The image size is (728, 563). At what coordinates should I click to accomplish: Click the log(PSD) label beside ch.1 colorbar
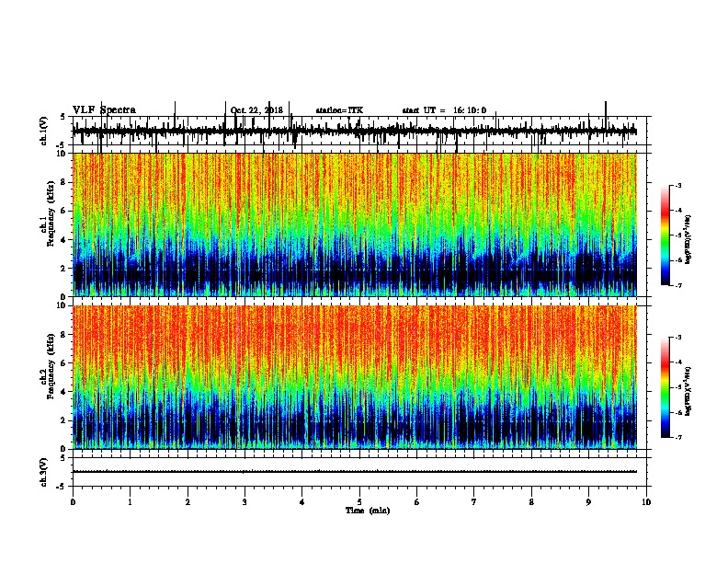[688, 239]
